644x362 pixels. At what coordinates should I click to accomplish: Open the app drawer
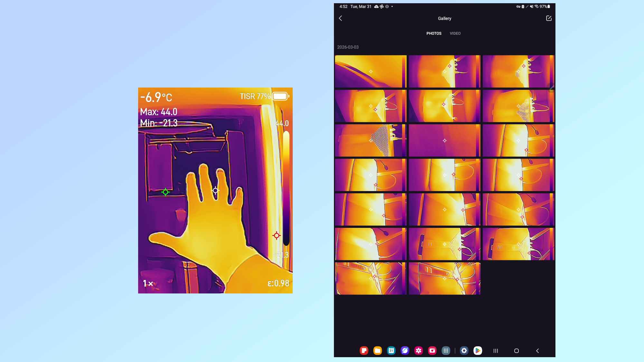coord(446,350)
